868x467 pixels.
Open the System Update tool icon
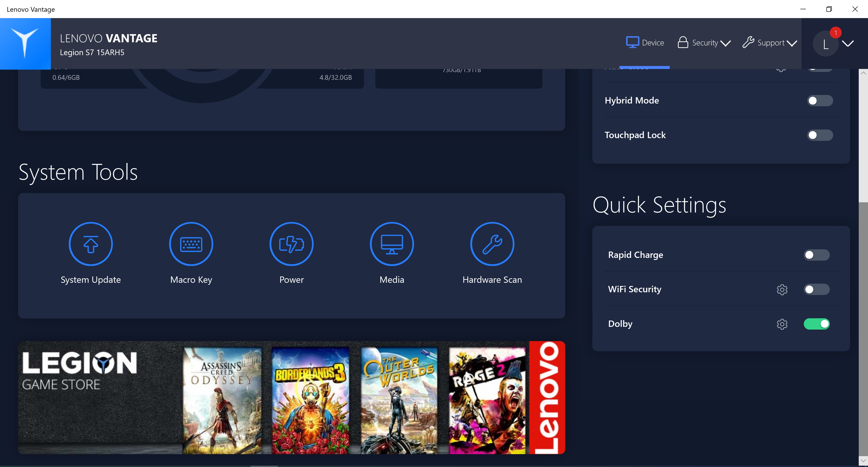[x=91, y=244]
